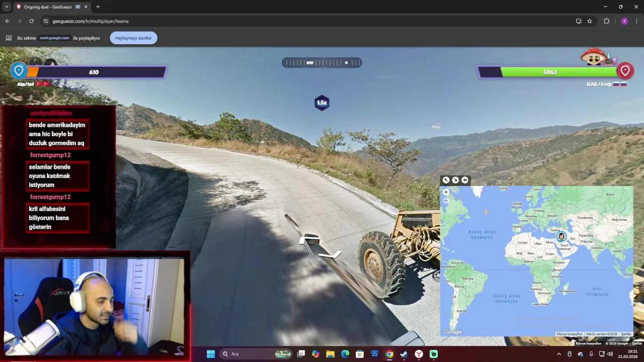Viewport: 644px width, 362px height.
Task: Open Steam from the taskbar
Action: click(x=404, y=354)
